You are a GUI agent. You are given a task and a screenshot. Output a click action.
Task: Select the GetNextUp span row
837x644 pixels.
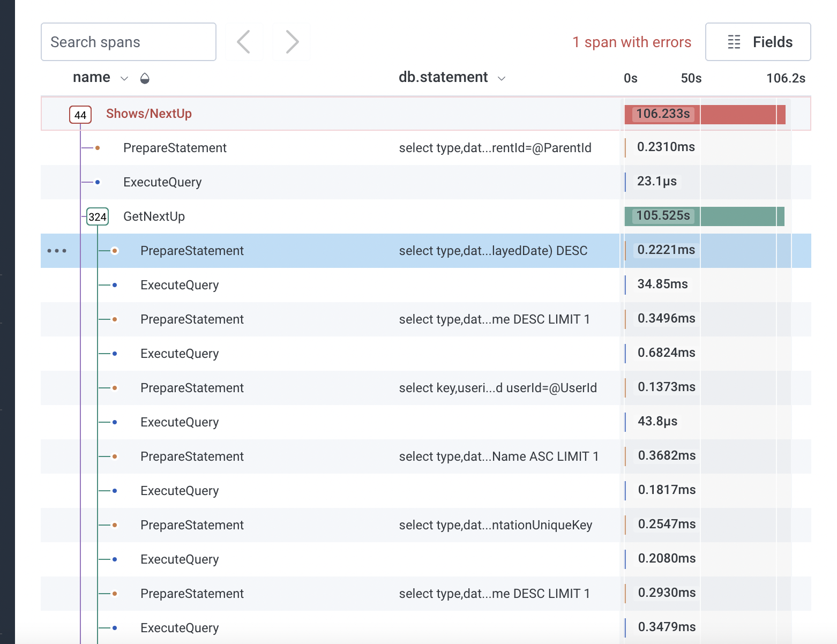pyautogui.click(x=154, y=216)
